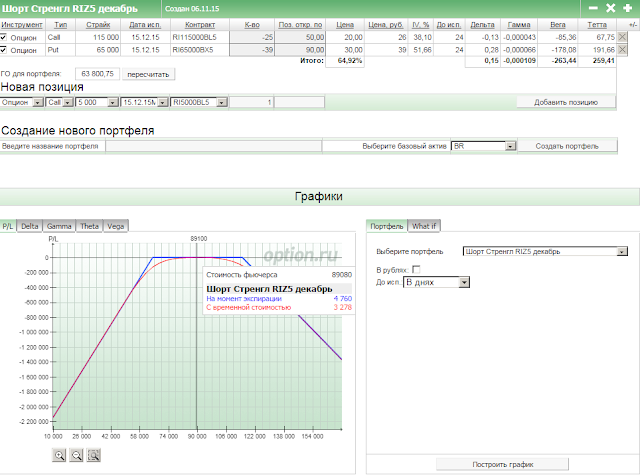The width and height of the screenshot is (640, 475).
Task: Close the Шорт Стренгл portfolio with X icon
Action: tap(611, 8)
